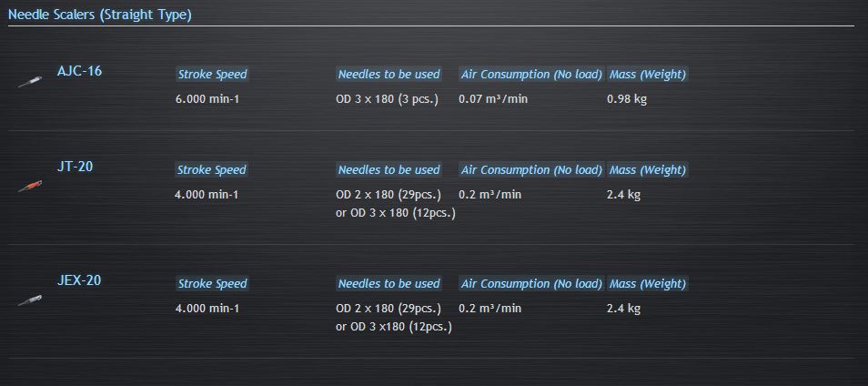Image resolution: width=868 pixels, height=386 pixels.
Task: Click Mass (Weight) label in JT-20 row
Action: tap(648, 170)
